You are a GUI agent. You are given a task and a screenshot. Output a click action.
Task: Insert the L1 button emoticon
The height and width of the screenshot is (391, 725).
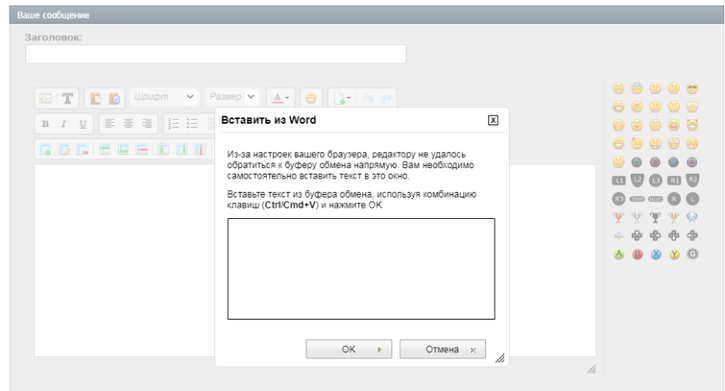pyautogui.click(x=619, y=181)
